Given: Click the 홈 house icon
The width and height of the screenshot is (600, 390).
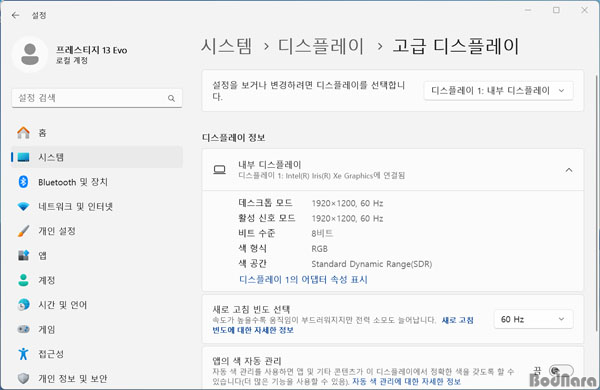Looking at the screenshot, I should (x=23, y=132).
